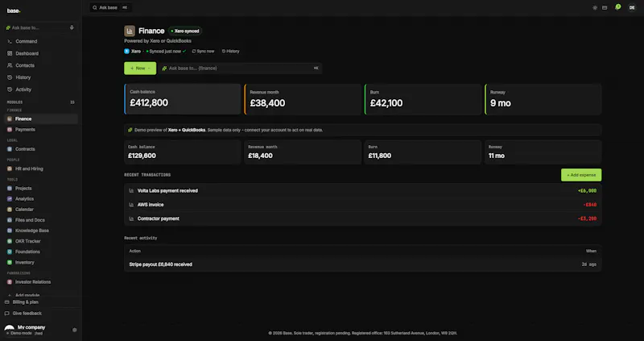The height and width of the screenshot is (341, 644).
Task: Toggle theme with the sun icon
Action: coord(595,8)
